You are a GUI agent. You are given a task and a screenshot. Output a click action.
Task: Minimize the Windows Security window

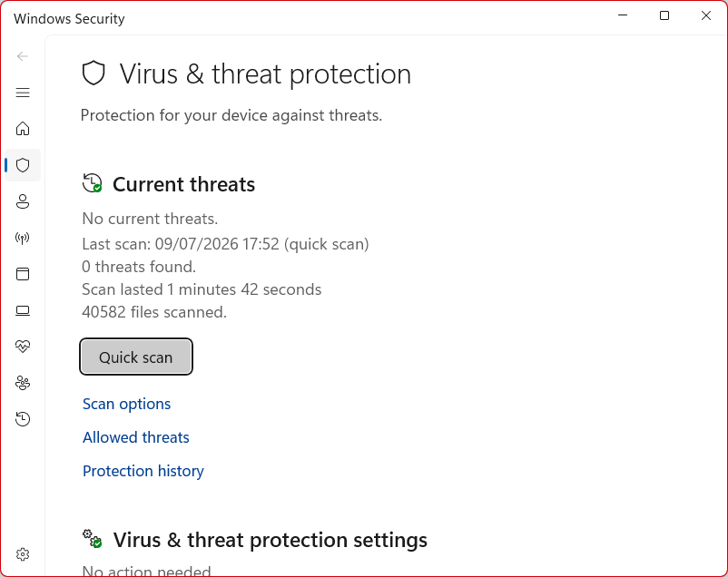pos(623,15)
